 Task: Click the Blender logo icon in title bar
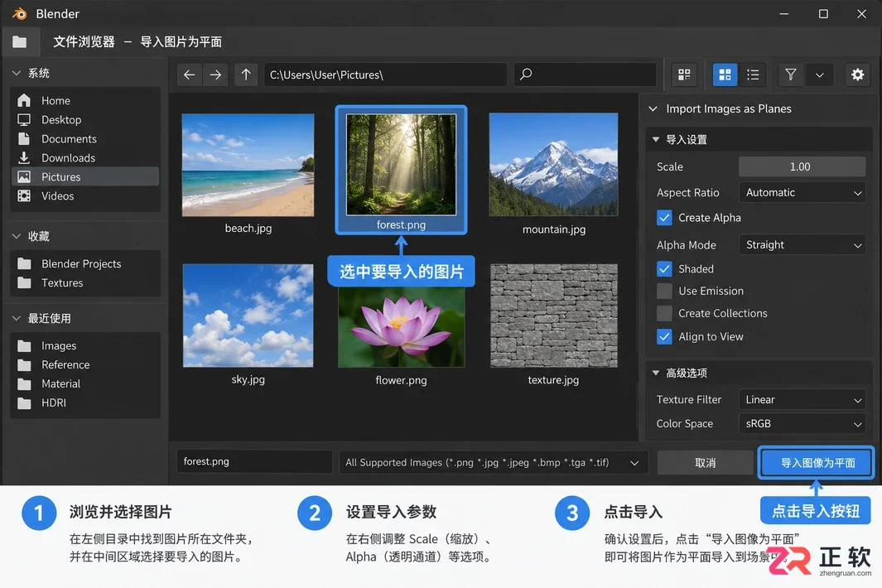(20, 13)
